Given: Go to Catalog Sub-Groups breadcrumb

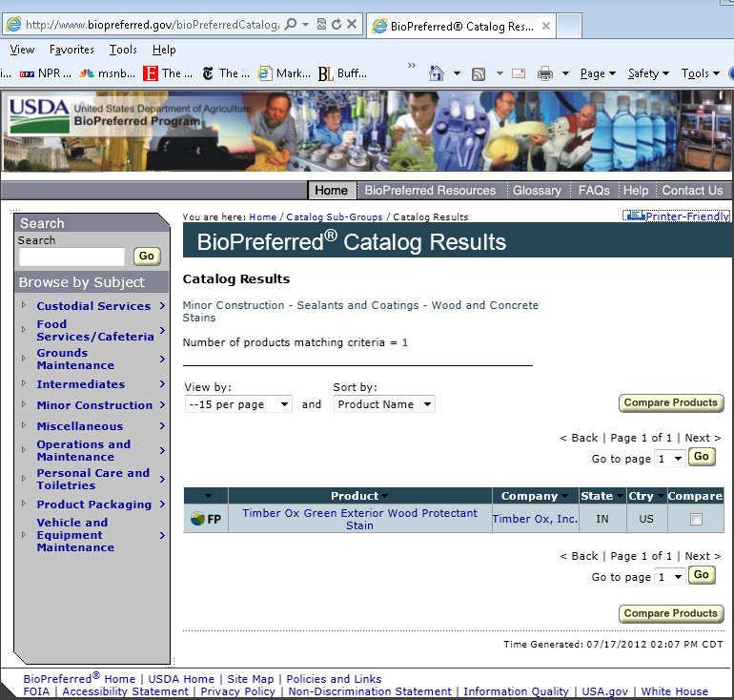Looking at the screenshot, I should point(335,216).
